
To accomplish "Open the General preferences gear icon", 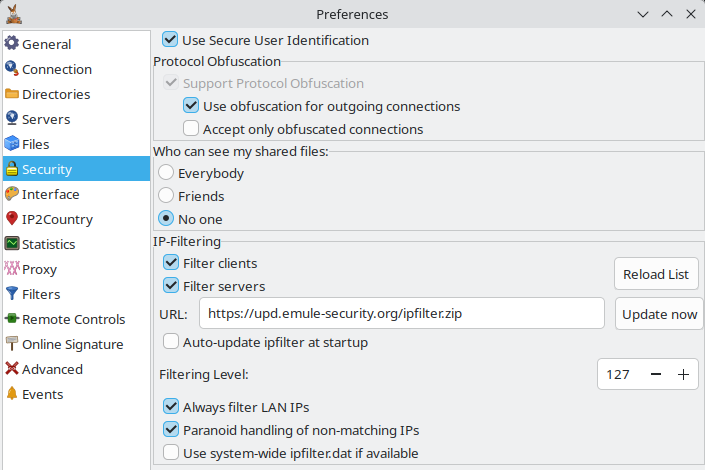I will tap(12, 44).
